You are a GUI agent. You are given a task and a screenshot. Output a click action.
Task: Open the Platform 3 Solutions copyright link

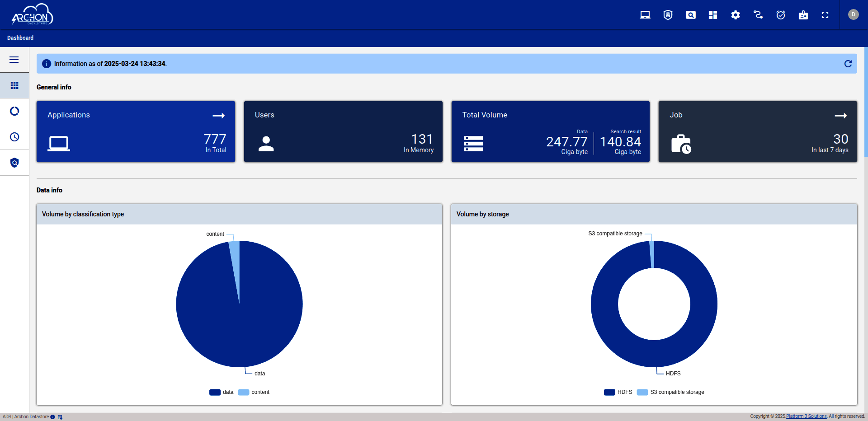806,416
